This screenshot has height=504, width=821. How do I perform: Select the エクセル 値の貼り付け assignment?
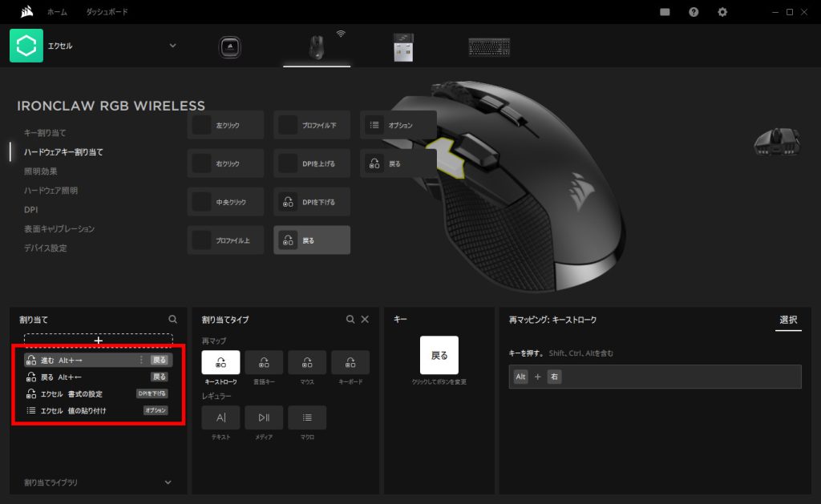(98, 410)
